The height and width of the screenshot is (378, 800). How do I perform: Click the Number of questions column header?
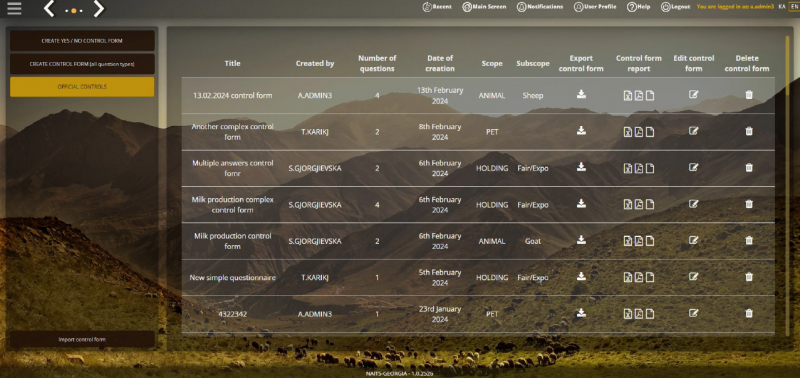tap(377, 63)
